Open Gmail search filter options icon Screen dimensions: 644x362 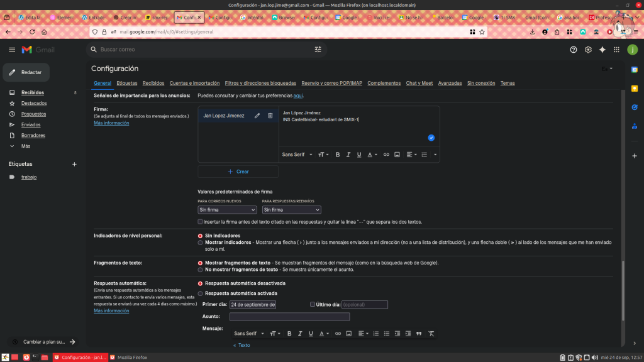(318, 49)
